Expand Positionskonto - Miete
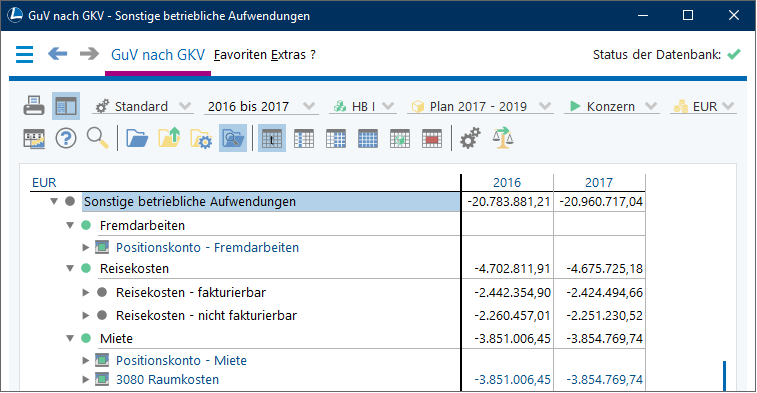This screenshot has height=393, width=757. point(86,360)
